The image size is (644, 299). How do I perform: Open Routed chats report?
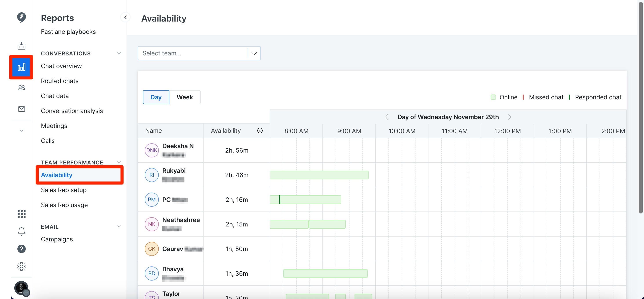[60, 81]
